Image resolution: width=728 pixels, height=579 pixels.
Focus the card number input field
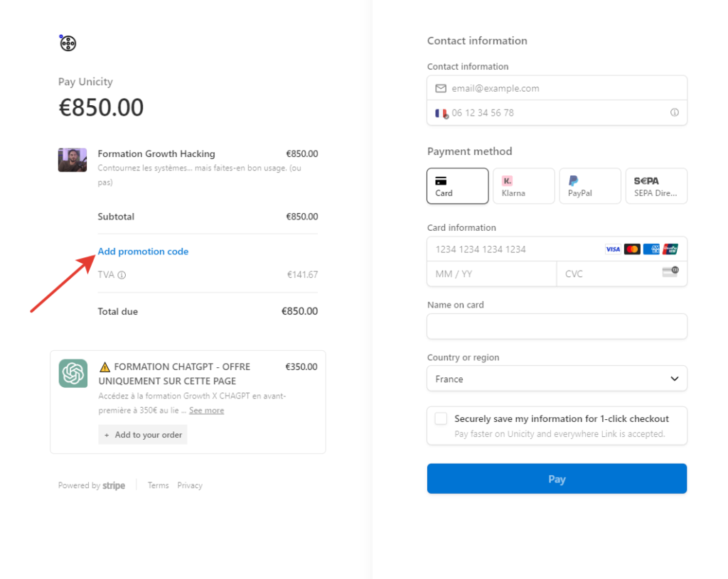click(x=557, y=249)
